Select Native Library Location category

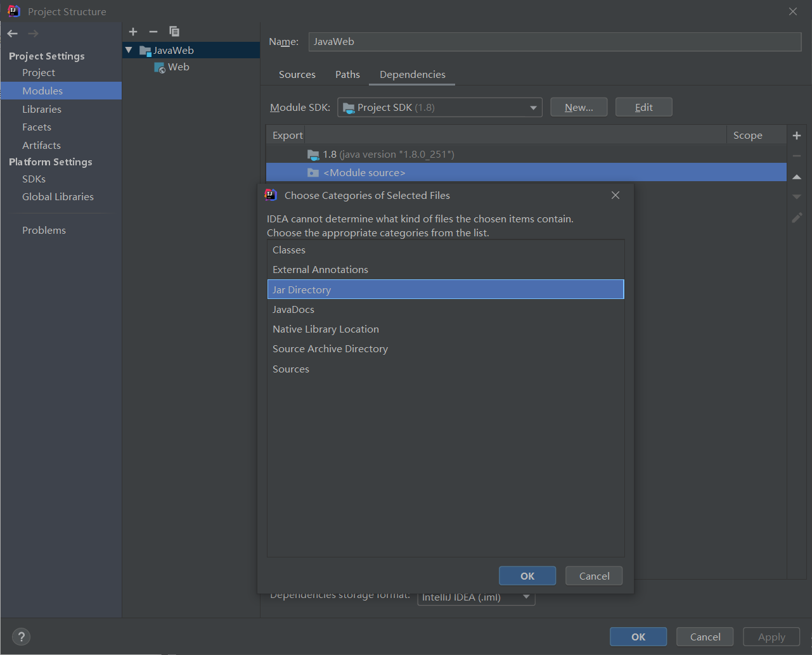[x=446, y=329]
